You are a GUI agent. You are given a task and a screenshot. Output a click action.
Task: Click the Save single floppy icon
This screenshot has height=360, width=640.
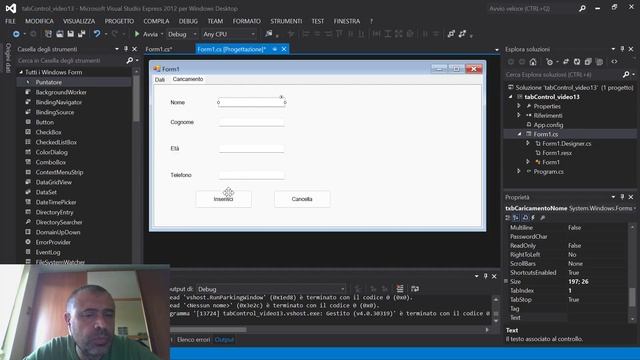[x=71, y=34]
